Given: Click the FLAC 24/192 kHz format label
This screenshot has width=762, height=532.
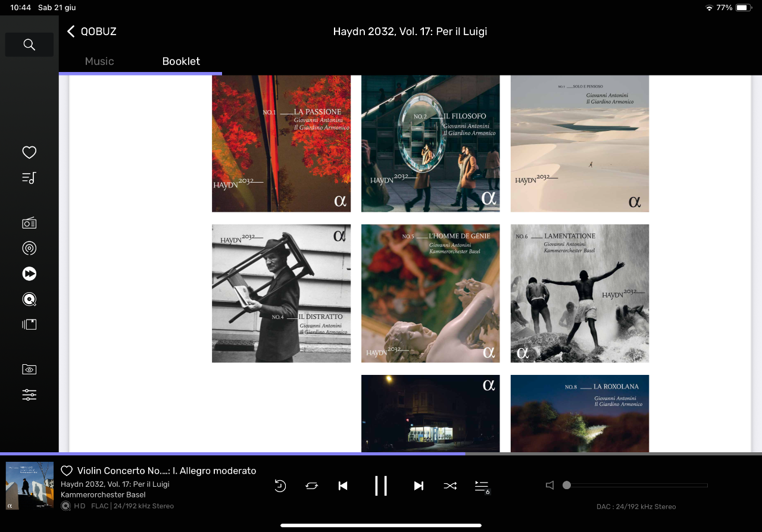Looking at the screenshot, I should [132, 506].
